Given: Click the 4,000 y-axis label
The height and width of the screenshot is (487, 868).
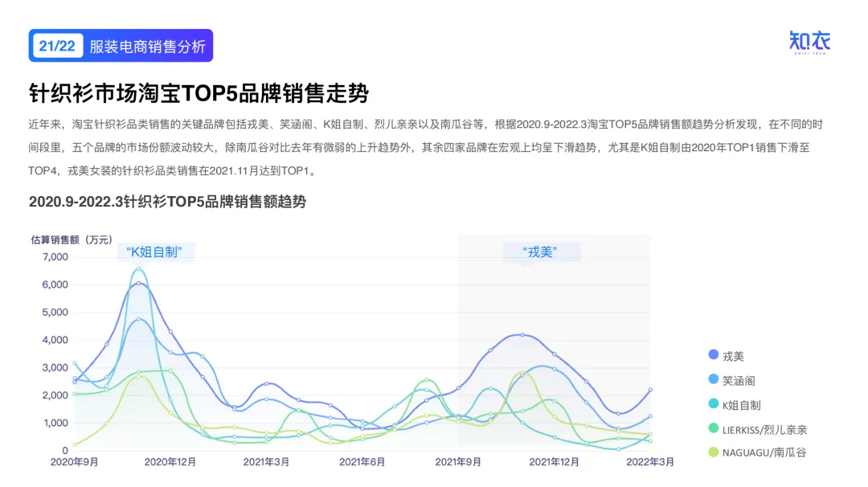Looking at the screenshot, I should (55, 340).
